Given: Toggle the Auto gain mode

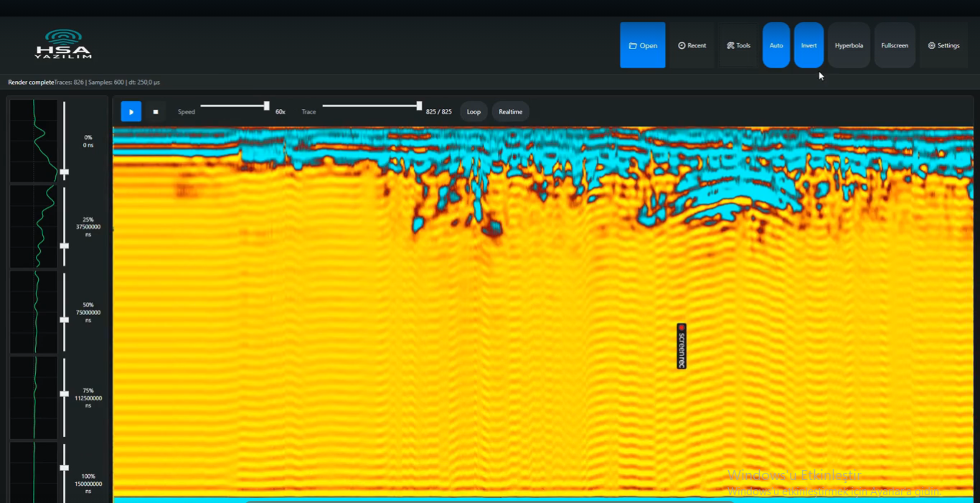Looking at the screenshot, I should click(x=776, y=46).
